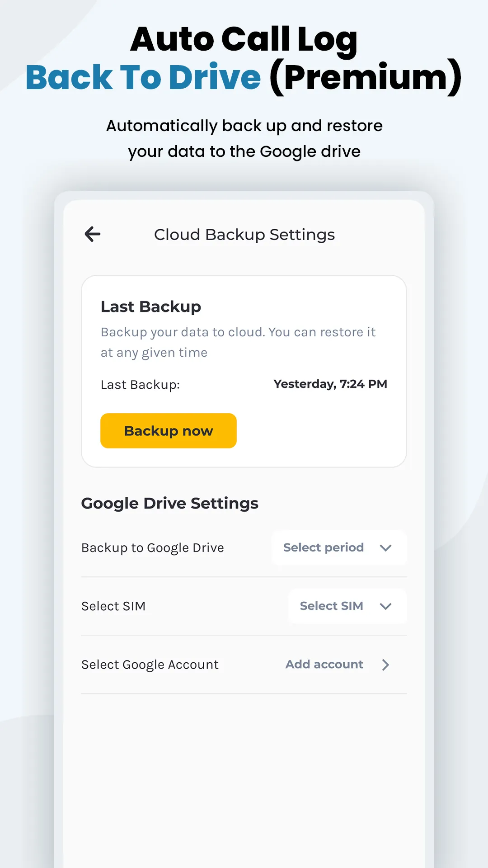Select the Backup to Google Drive row label
Viewport: 488px width, 868px height.
point(153,548)
